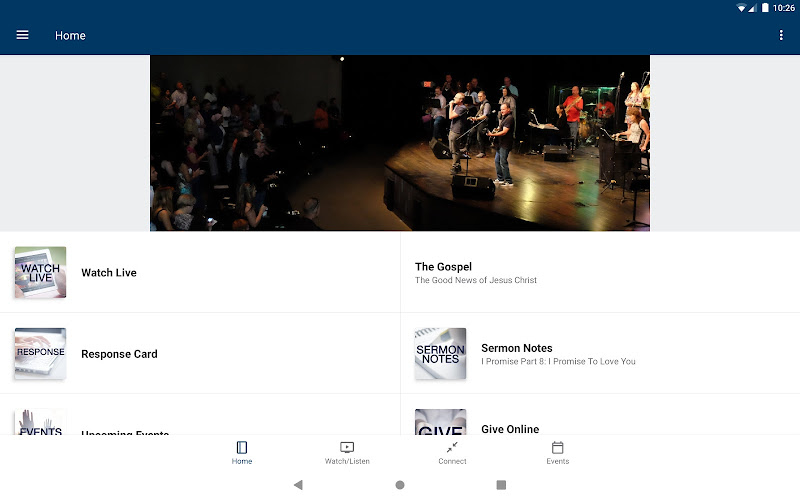Click the Watch Live thumbnail image
This screenshot has height=500, width=800.
40,272
